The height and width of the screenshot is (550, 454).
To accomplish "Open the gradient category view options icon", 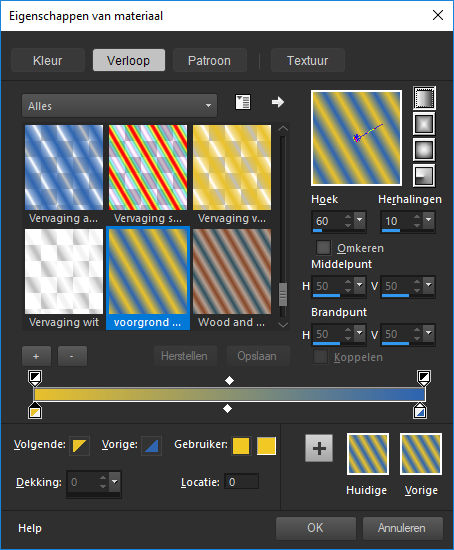I will click(242, 102).
